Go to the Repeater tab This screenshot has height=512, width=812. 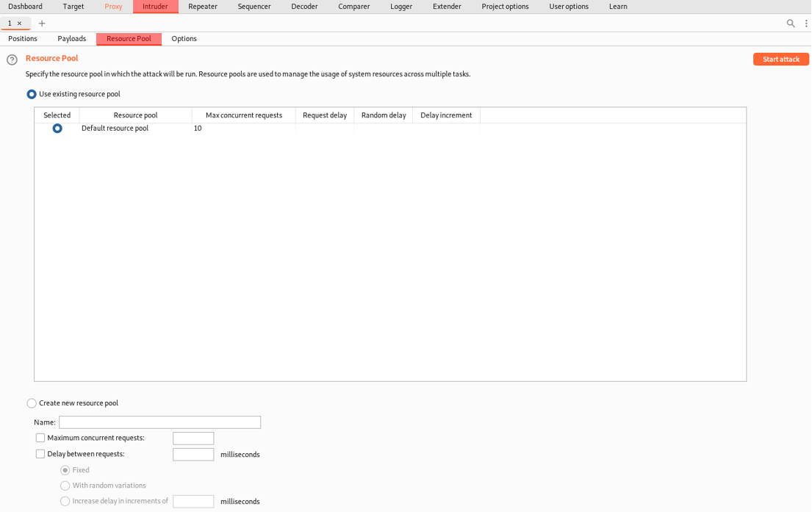tap(203, 7)
